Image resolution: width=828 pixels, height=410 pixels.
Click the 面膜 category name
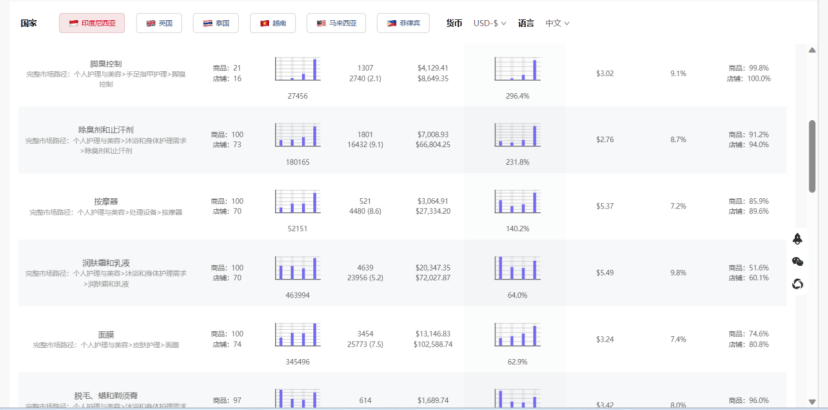click(x=106, y=334)
